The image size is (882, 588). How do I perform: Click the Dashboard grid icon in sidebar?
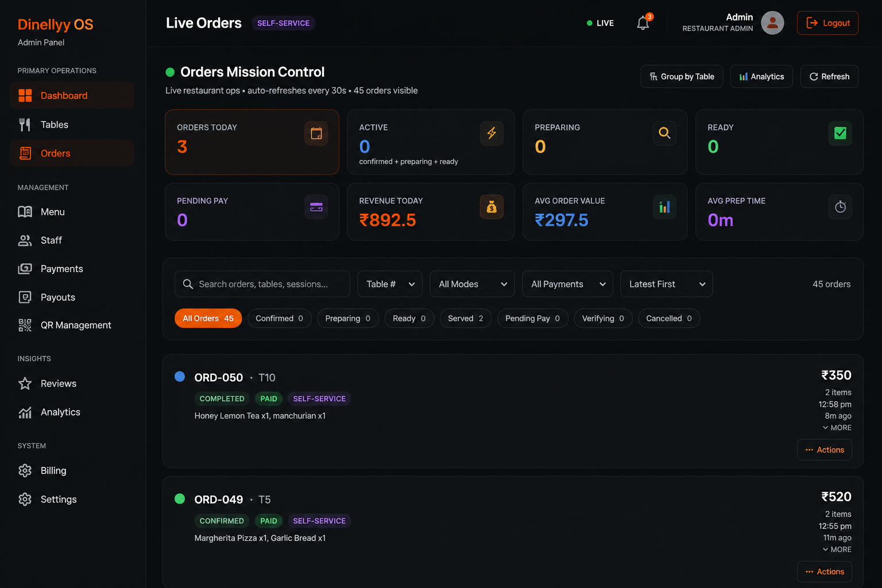coord(25,95)
